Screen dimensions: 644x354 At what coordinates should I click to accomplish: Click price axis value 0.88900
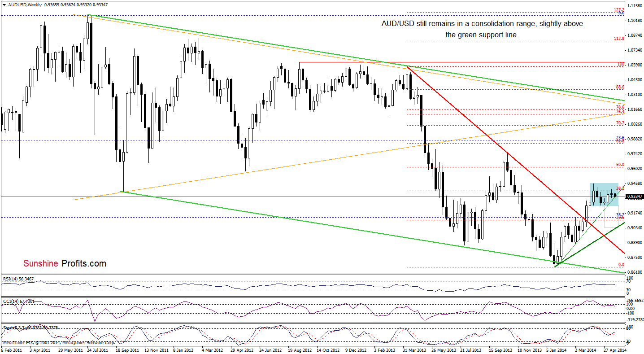click(634, 243)
